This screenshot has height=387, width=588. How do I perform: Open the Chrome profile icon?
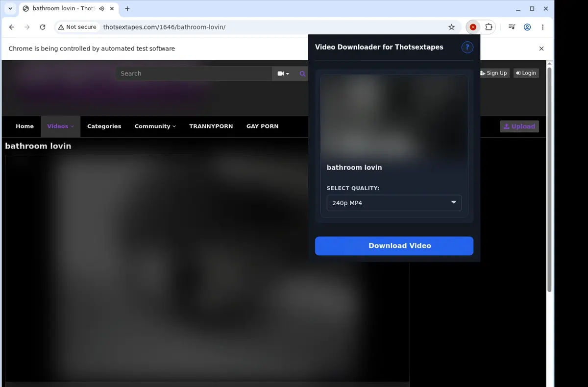click(527, 27)
